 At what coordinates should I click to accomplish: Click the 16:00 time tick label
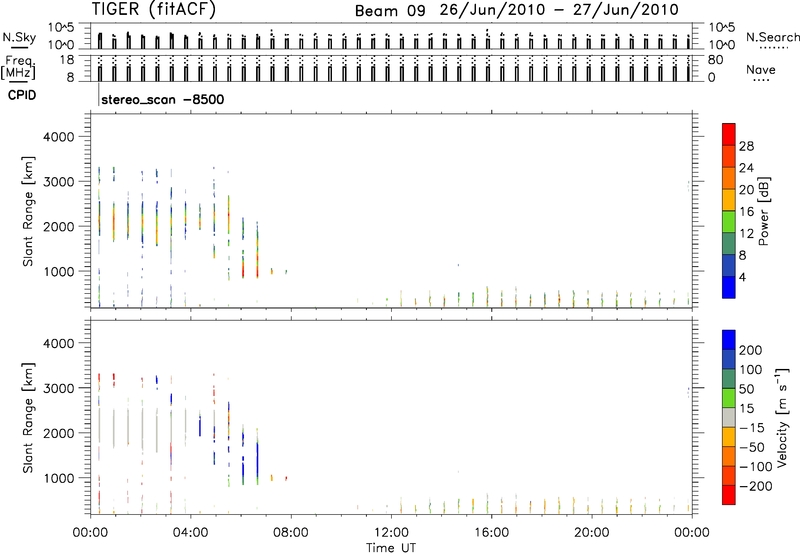click(491, 533)
